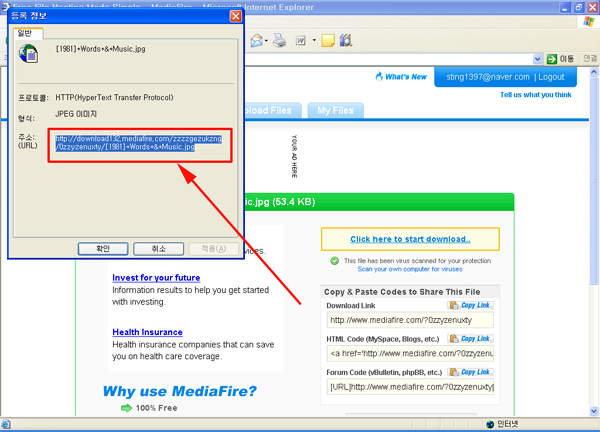Click the HTML Code text field
The width and height of the screenshot is (600, 432).
410,354
